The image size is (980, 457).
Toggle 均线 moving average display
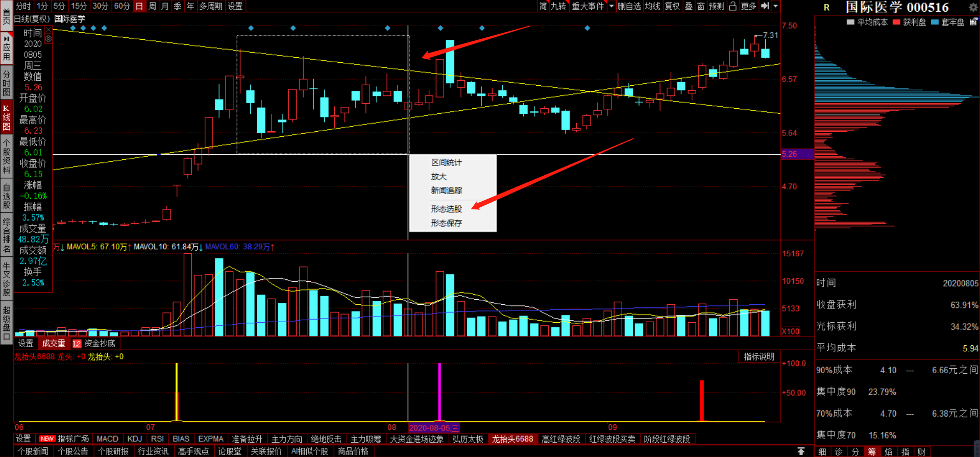click(652, 6)
